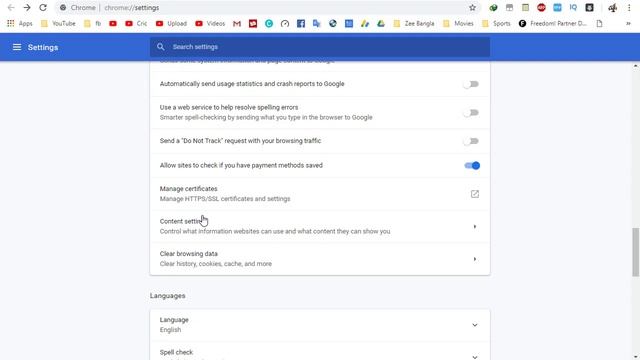Open the red bookmark icon after Gmail
This screenshot has height=360, width=640.
click(x=253, y=24)
